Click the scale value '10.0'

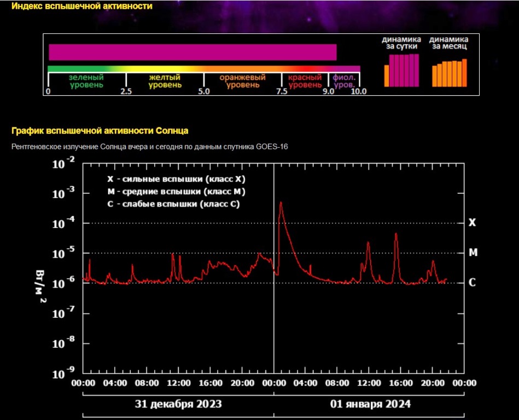tap(359, 91)
